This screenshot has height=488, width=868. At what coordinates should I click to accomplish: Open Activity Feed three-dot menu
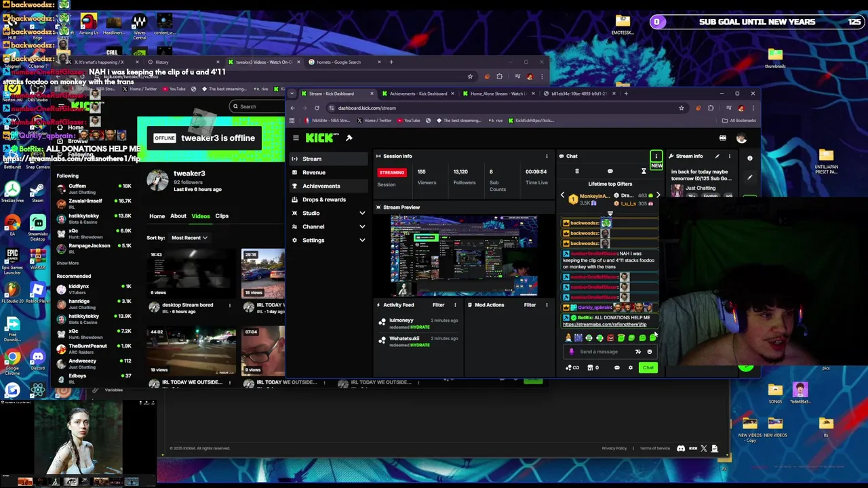tap(455, 305)
